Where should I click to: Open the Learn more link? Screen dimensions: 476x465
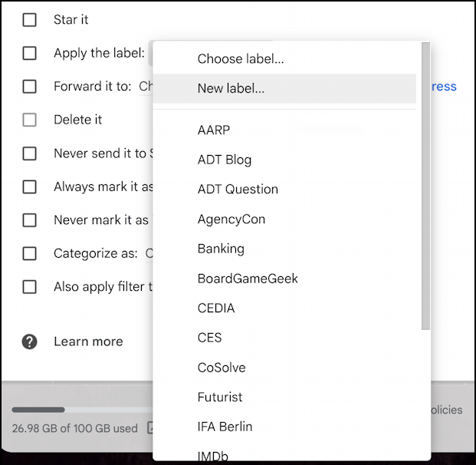pos(88,341)
